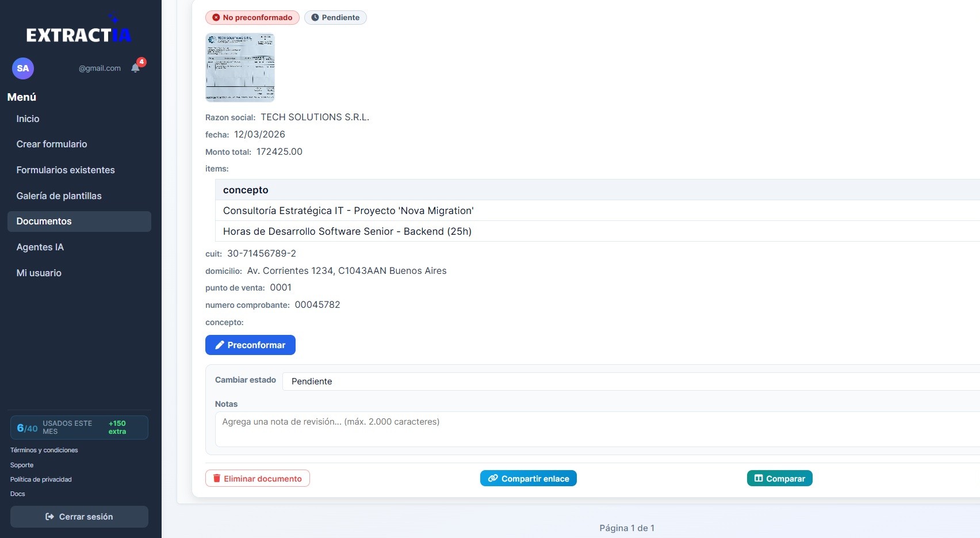Click the invoice document thumbnail
Viewport: 980px width, 538px height.
(240, 67)
